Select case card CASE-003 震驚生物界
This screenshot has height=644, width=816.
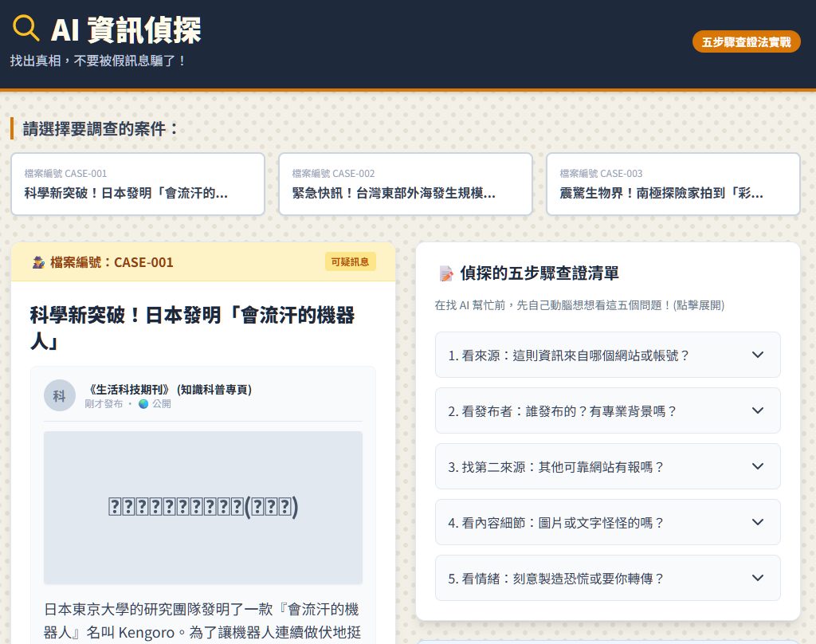coord(673,184)
